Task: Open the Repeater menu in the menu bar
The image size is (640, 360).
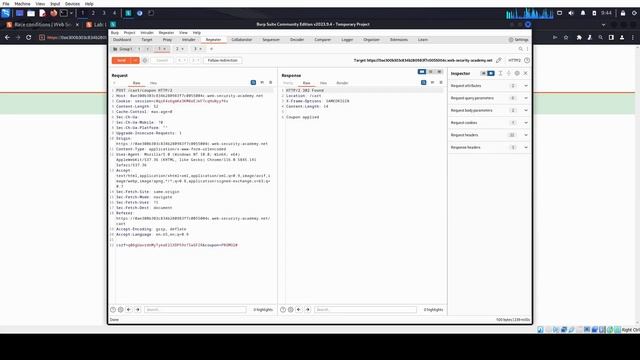Action: 166,33
